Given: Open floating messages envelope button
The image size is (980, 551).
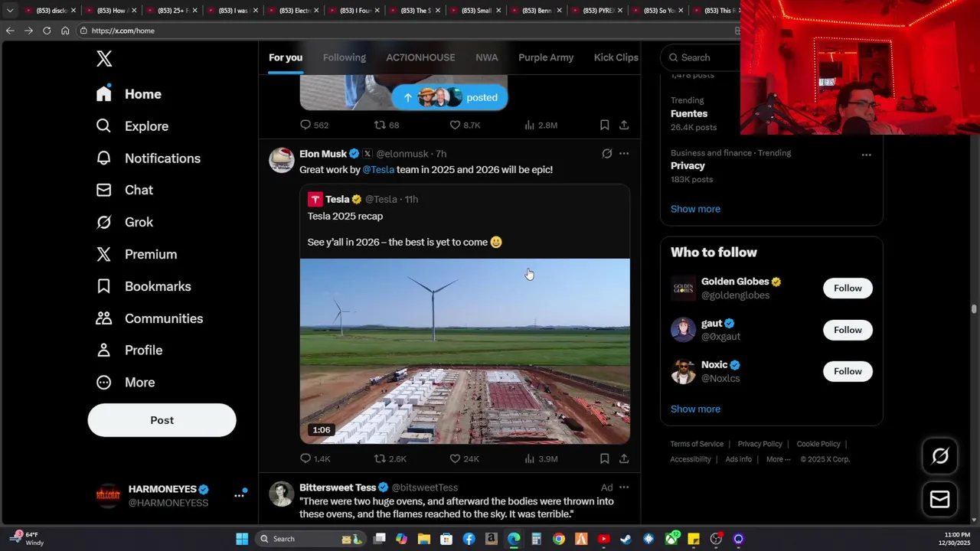Looking at the screenshot, I should pyautogui.click(x=939, y=500).
